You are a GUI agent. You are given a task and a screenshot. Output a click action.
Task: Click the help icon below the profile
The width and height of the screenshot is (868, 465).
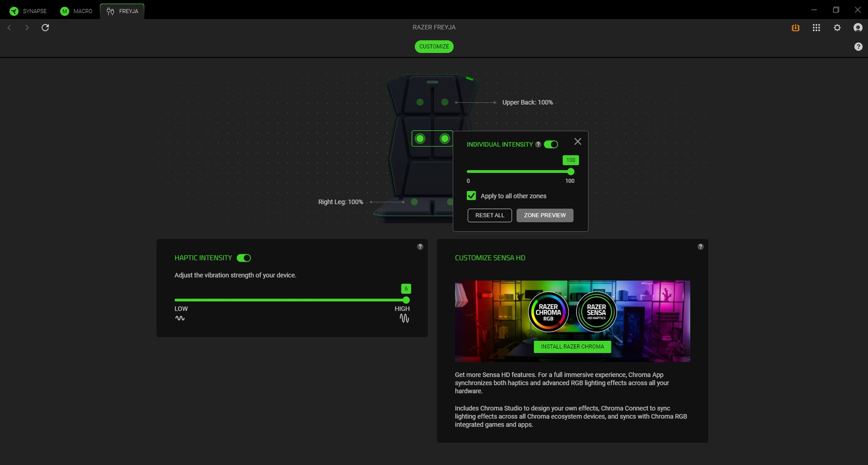858,47
